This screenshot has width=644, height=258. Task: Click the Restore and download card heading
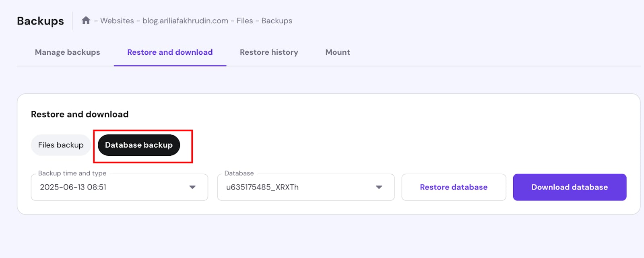tap(80, 114)
